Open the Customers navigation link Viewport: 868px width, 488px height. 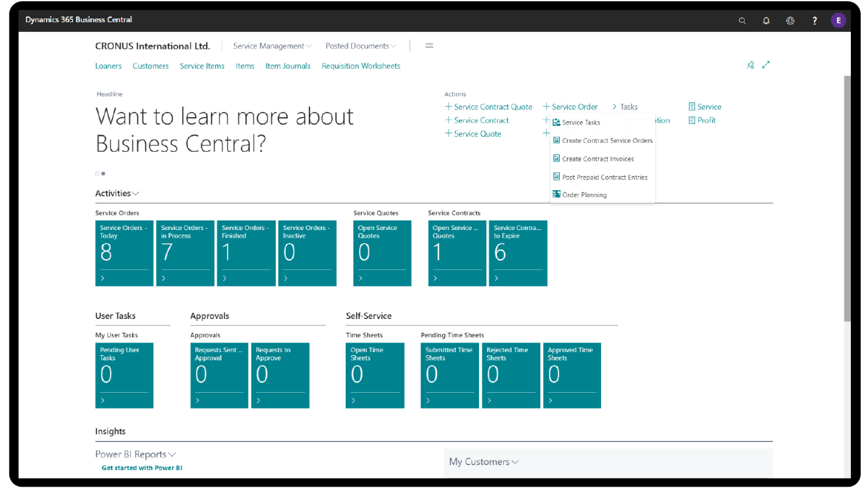[x=151, y=66]
